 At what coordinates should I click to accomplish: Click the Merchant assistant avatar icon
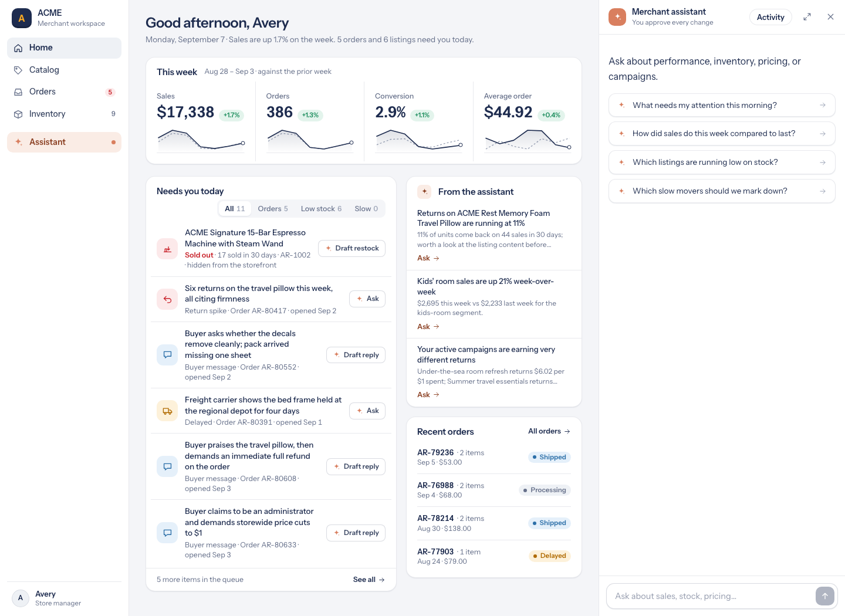[x=617, y=17]
